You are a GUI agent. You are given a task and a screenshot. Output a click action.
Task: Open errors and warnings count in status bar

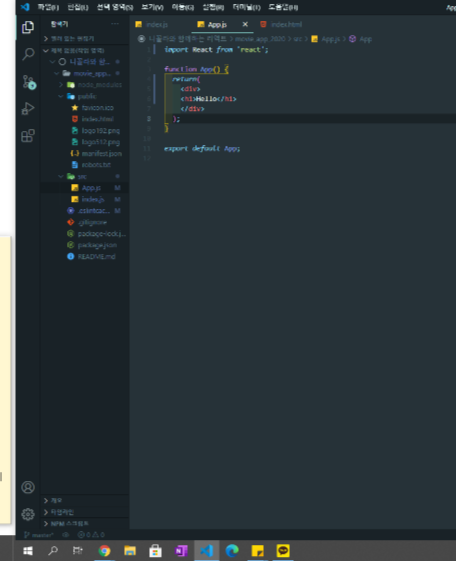coord(91,535)
